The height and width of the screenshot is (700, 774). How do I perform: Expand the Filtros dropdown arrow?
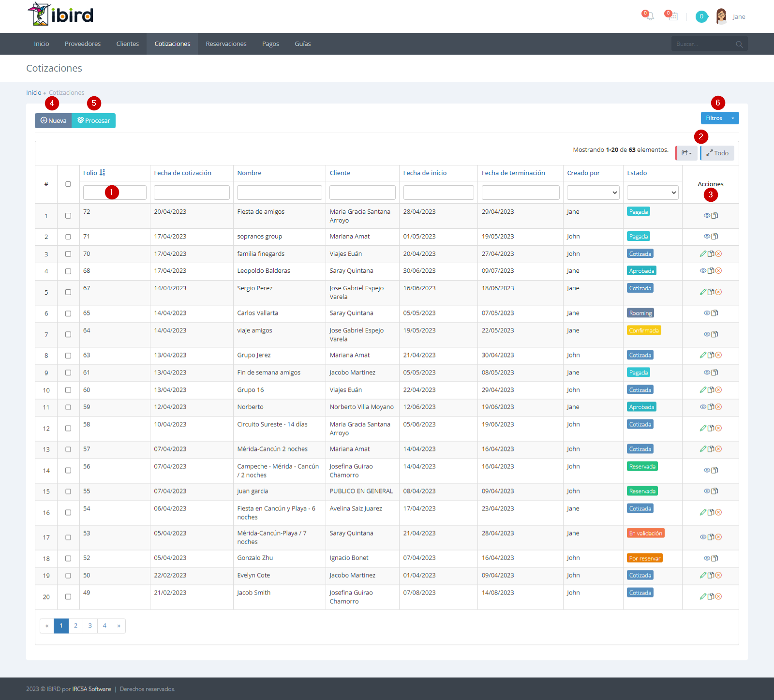pyautogui.click(x=733, y=118)
